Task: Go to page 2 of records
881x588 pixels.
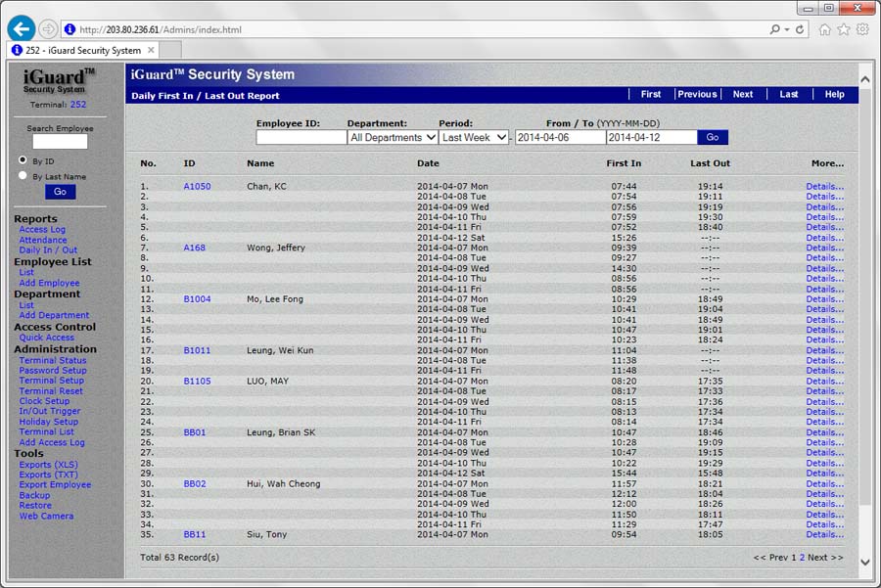Action: tap(803, 557)
